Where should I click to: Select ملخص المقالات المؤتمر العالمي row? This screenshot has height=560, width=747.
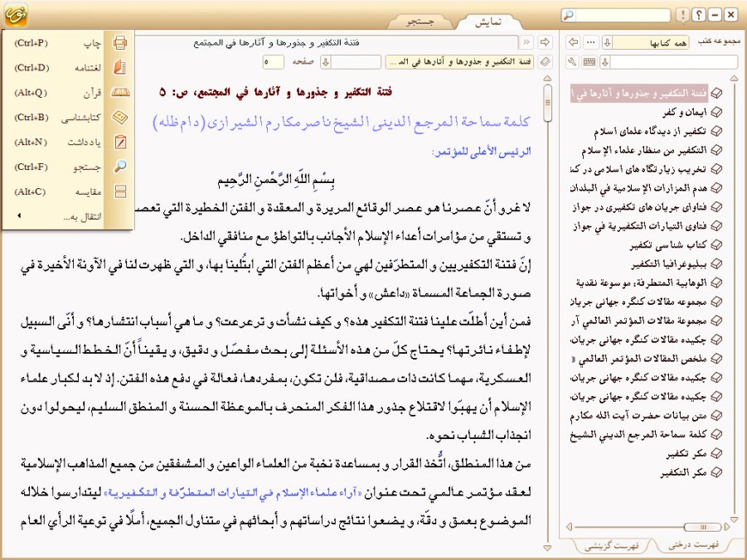tap(639, 359)
